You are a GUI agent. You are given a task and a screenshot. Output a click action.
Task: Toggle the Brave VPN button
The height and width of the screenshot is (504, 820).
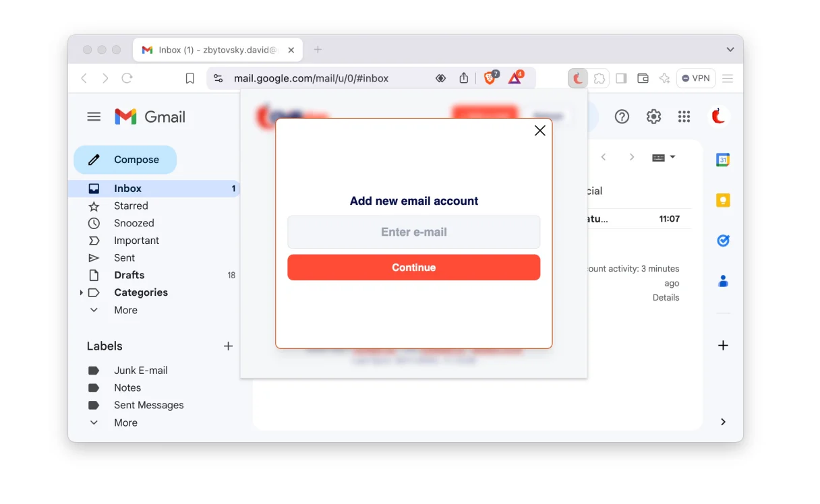(696, 78)
